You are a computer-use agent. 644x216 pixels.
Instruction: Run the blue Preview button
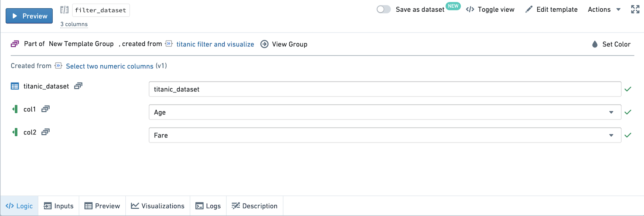[x=29, y=16]
